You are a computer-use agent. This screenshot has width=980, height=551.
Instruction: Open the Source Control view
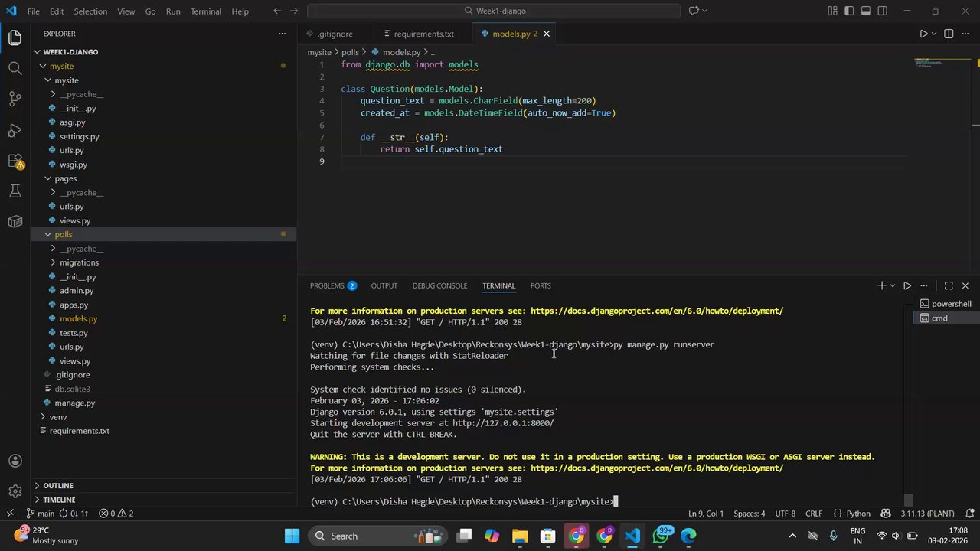point(15,99)
